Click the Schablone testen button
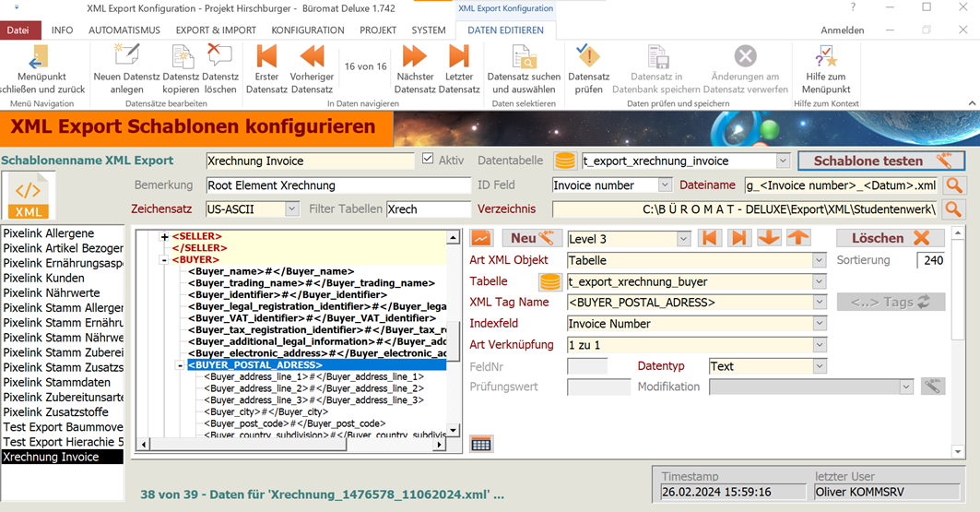Image resolution: width=980 pixels, height=512 pixels. [880, 161]
